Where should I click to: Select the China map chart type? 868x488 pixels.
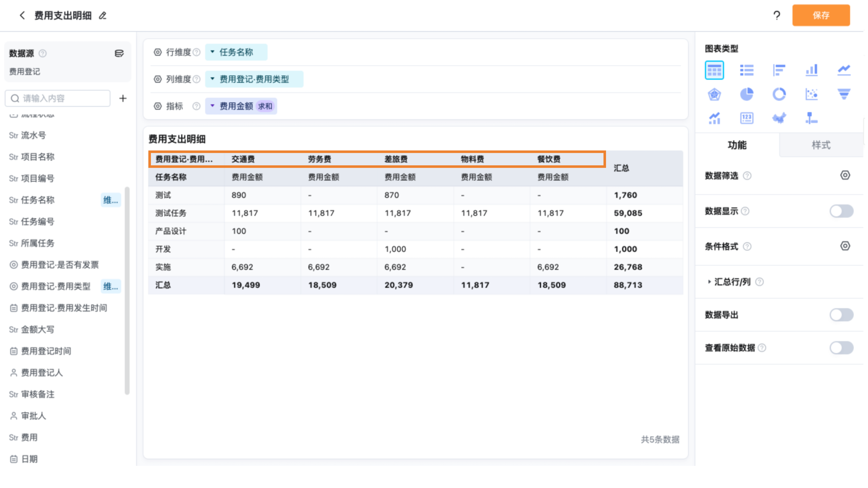coord(779,118)
